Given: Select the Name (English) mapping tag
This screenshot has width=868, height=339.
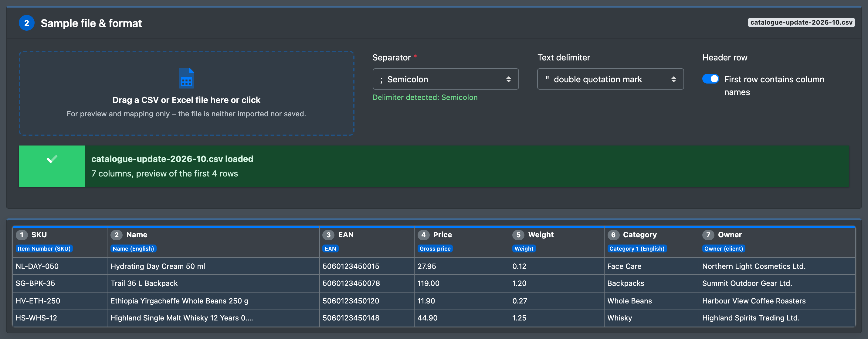Looking at the screenshot, I should click(x=134, y=248).
